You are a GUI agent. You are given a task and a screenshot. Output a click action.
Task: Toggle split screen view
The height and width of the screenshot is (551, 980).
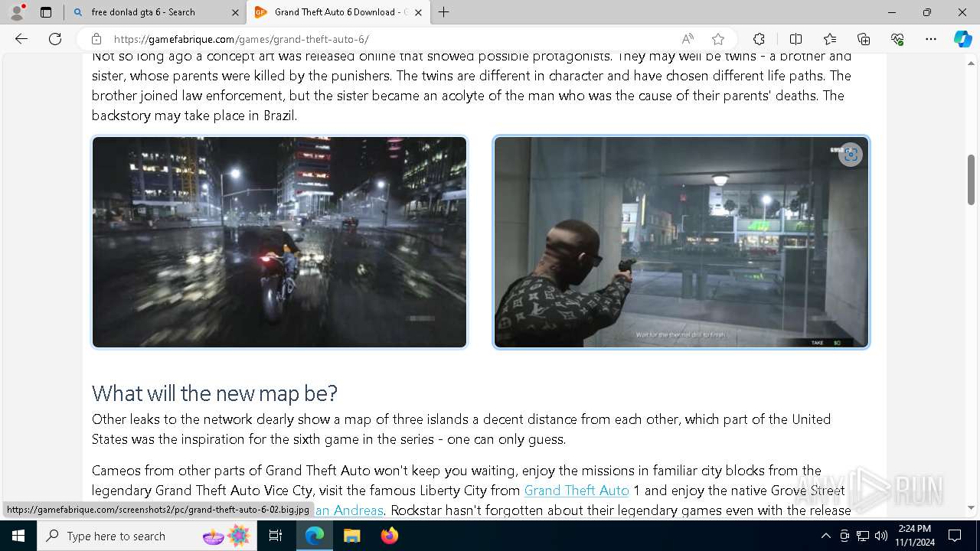coord(795,39)
